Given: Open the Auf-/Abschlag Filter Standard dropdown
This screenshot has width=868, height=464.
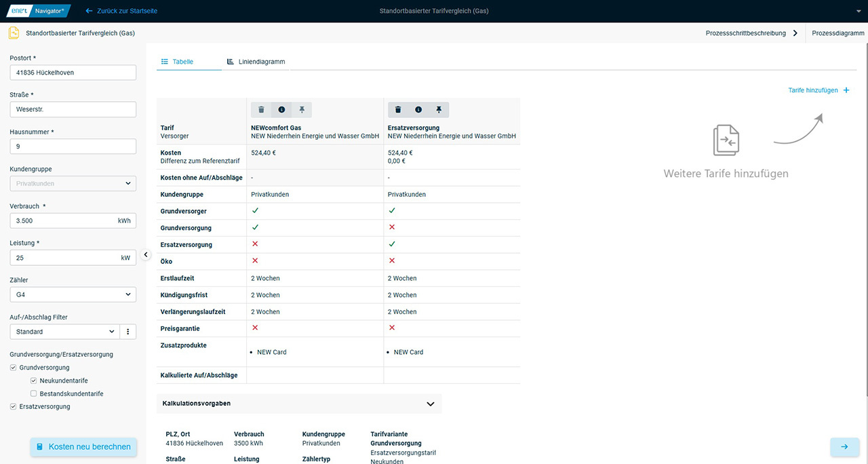Looking at the screenshot, I should click(x=64, y=332).
